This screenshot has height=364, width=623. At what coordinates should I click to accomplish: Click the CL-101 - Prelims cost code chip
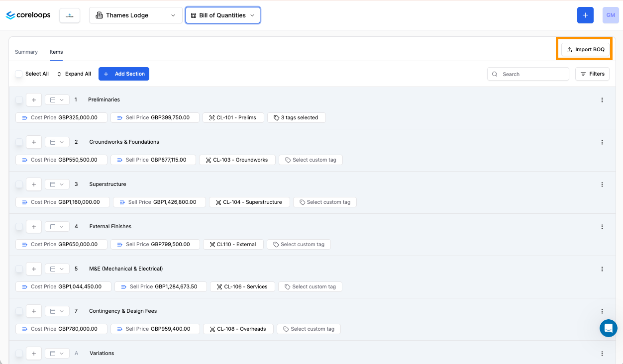233,118
